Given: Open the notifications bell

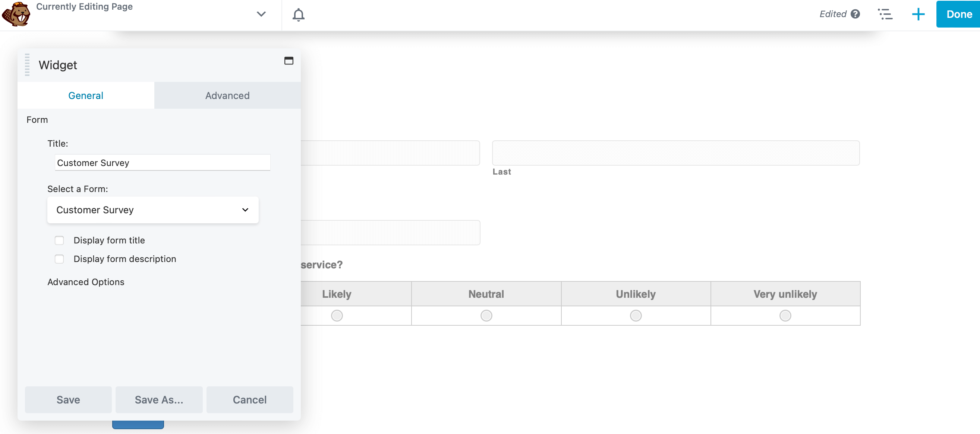Looking at the screenshot, I should pyautogui.click(x=298, y=15).
